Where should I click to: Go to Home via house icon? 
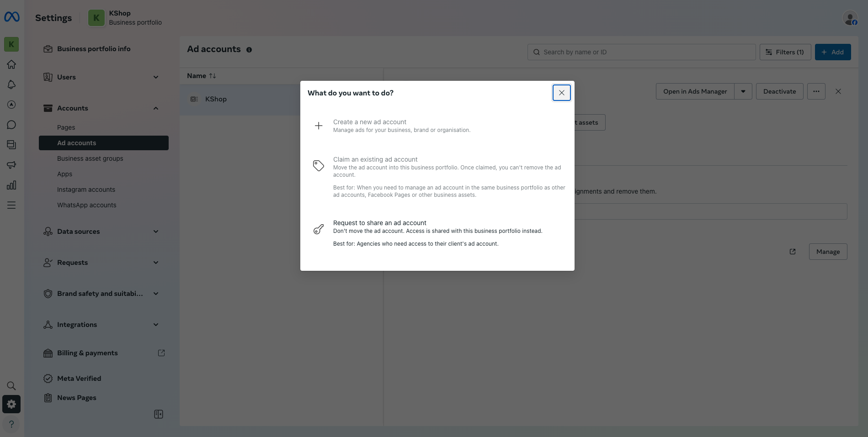coord(11,64)
